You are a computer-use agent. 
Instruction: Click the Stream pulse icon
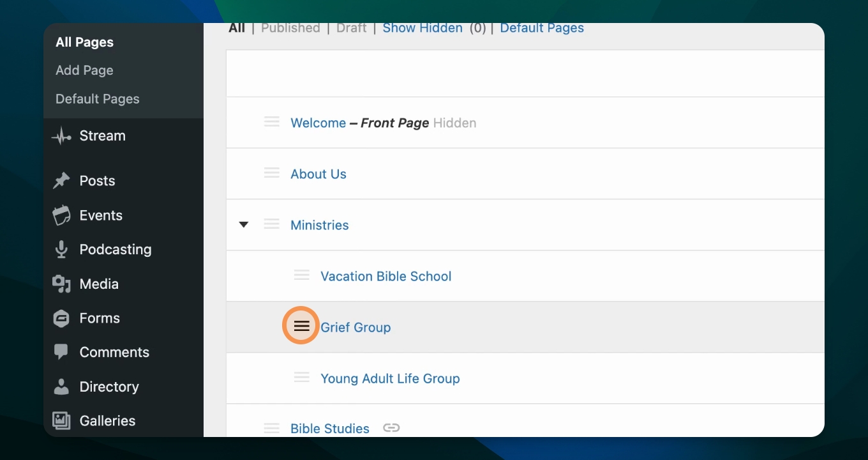[x=61, y=136]
